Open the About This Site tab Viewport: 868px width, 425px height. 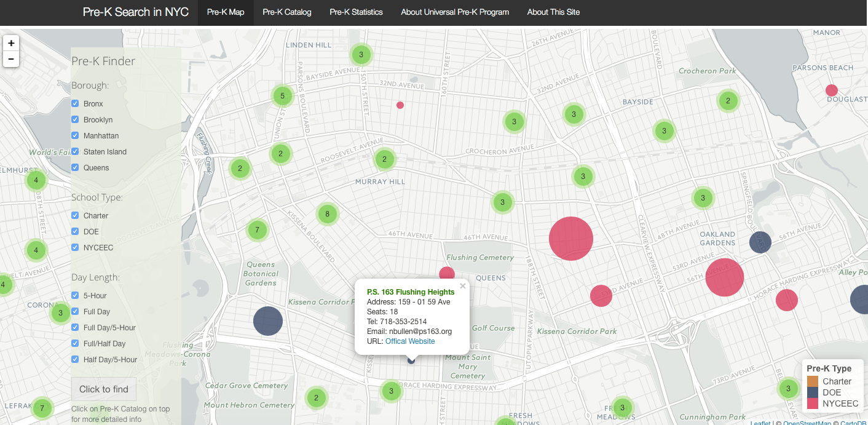point(553,12)
